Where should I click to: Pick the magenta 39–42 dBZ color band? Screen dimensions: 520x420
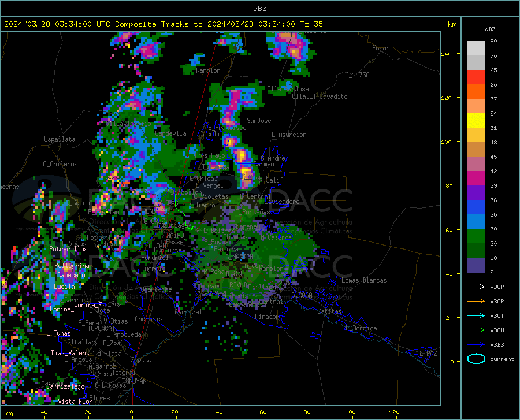click(476, 179)
